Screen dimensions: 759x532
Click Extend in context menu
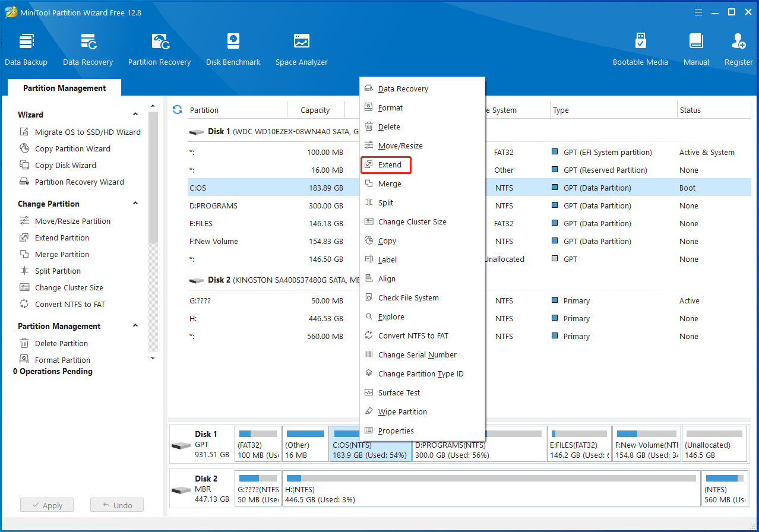[x=385, y=164]
